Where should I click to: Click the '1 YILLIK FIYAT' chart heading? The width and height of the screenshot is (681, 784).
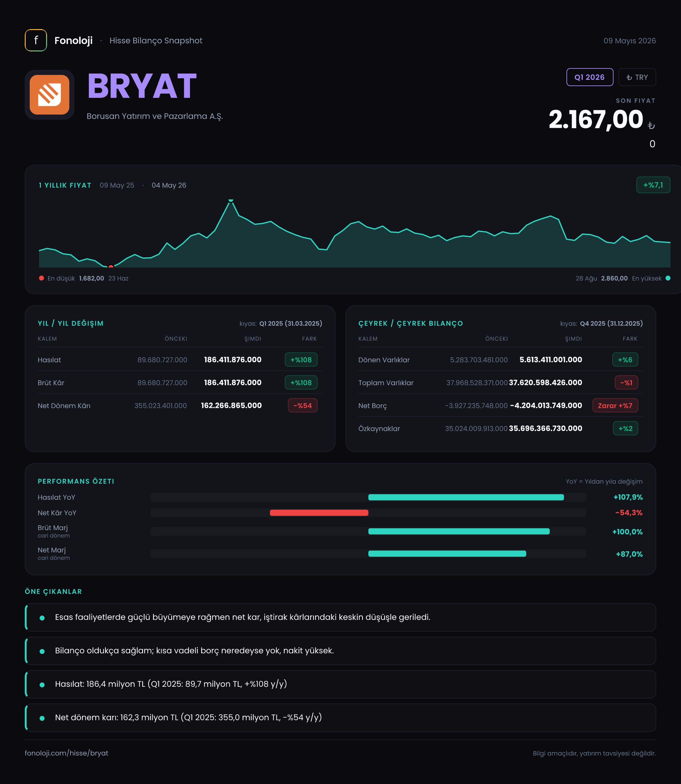(65, 185)
